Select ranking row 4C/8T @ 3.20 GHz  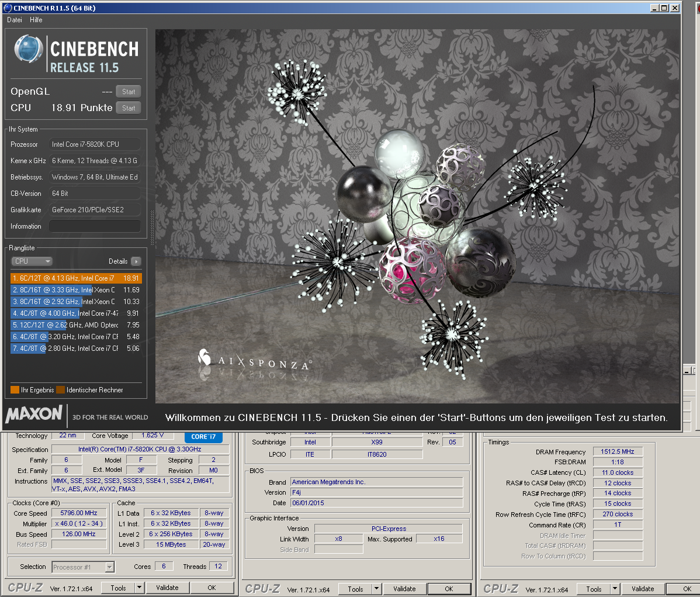pos(76,336)
